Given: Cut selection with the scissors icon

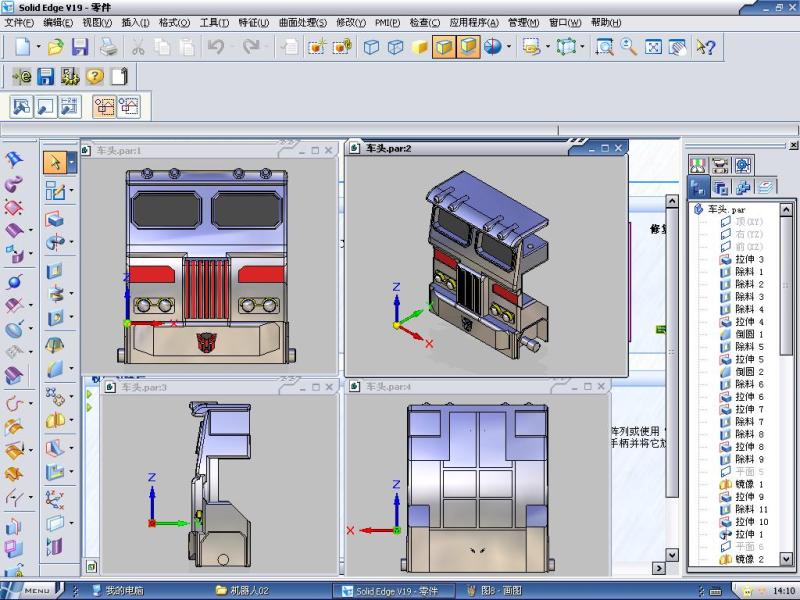Looking at the screenshot, I should coord(138,47).
